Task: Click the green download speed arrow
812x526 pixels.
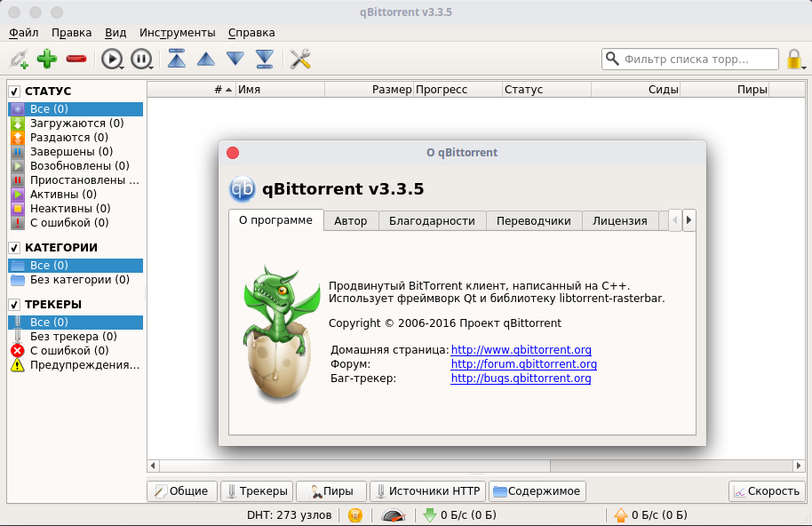Action: (429, 515)
